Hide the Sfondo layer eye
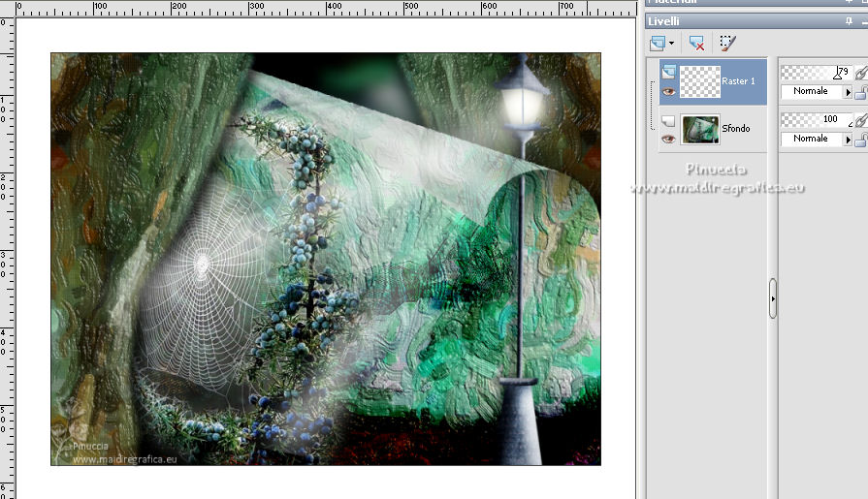The width and height of the screenshot is (868, 499). 669,139
